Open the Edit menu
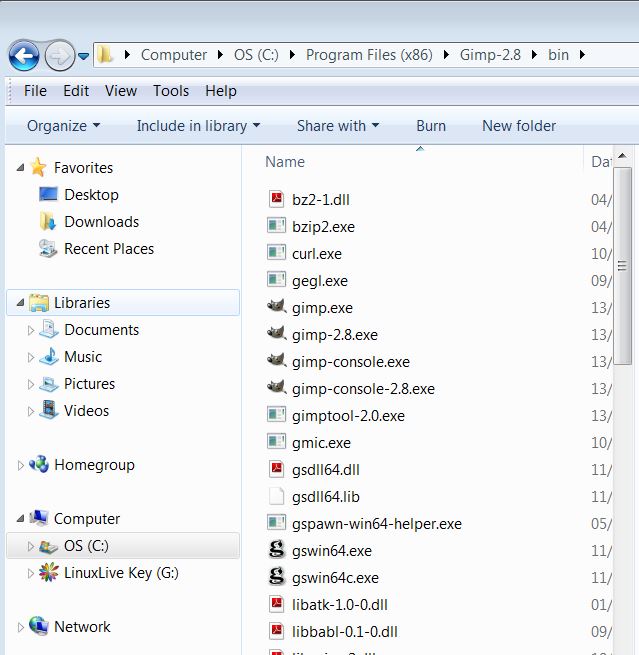The image size is (639, 655). (x=76, y=91)
